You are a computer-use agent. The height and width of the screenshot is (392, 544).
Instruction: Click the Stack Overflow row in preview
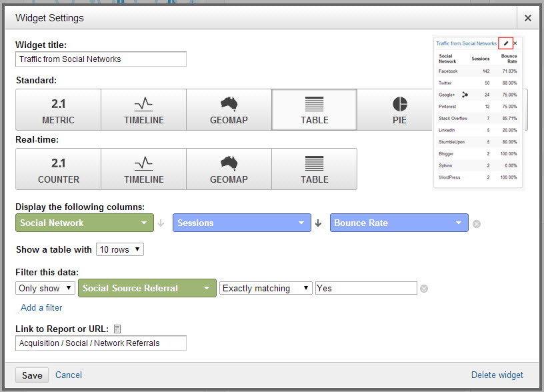tap(478, 118)
